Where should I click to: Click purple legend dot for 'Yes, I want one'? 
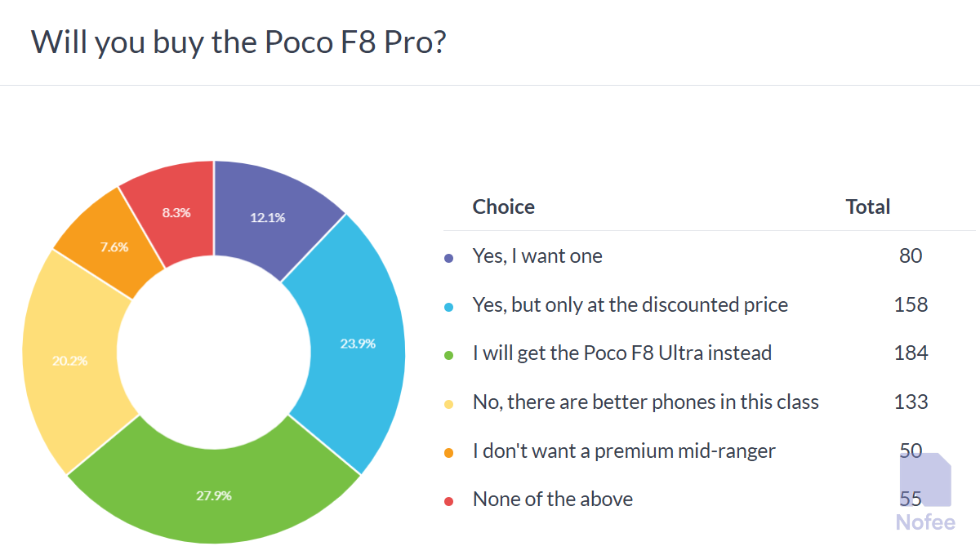click(x=448, y=257)
